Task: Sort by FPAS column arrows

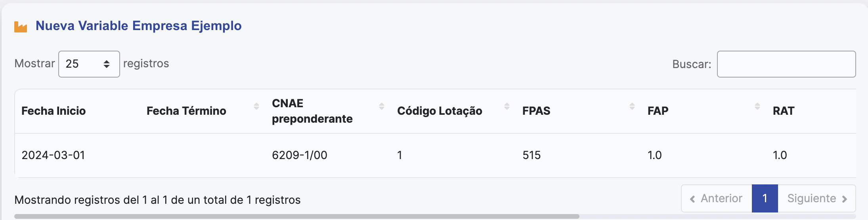Action: pos(632,106)
